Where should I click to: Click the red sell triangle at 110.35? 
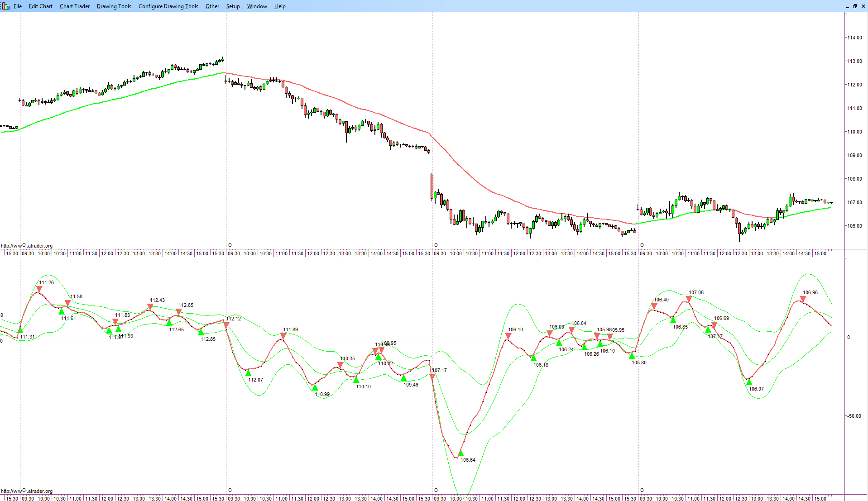(x=340, y=365)
